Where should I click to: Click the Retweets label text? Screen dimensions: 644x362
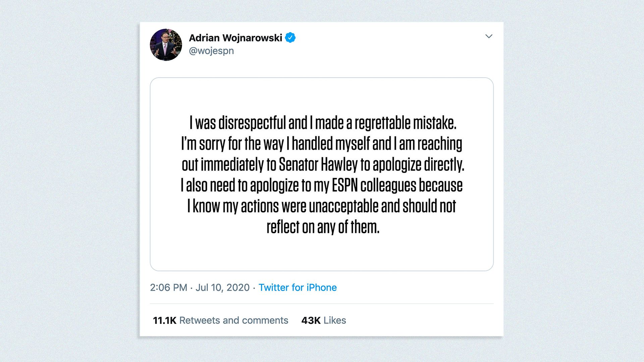click(234, 320)
